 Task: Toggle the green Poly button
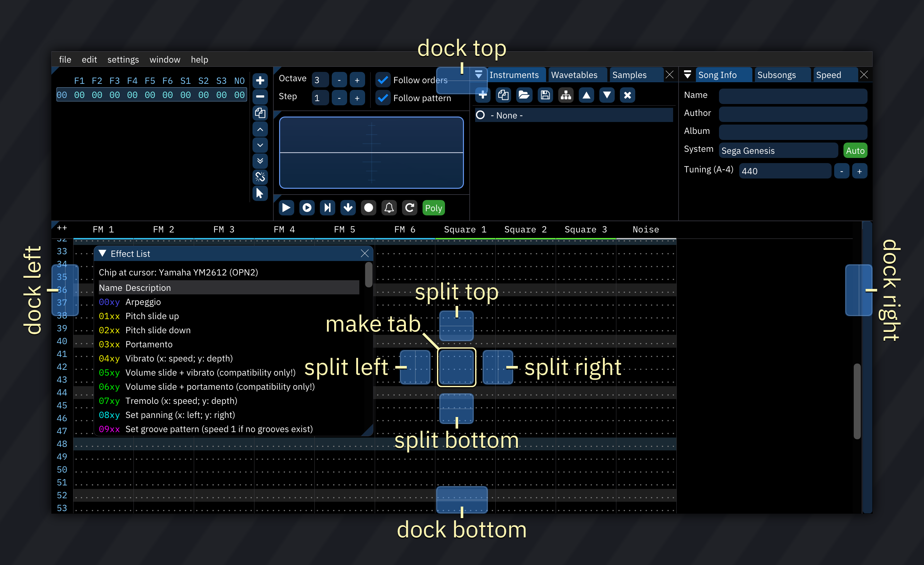coord(433,207)
